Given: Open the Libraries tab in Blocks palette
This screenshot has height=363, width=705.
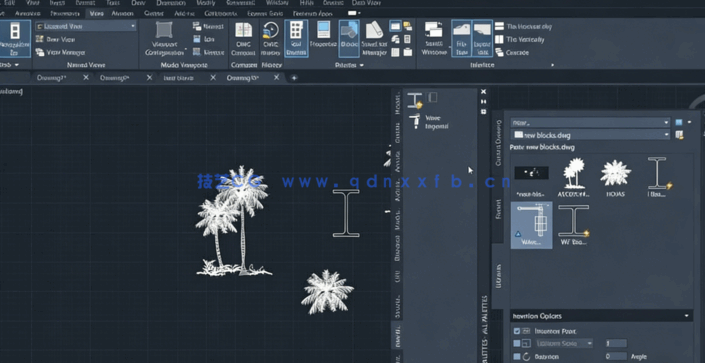Looking at the screenshot, I should click(498, 275).
